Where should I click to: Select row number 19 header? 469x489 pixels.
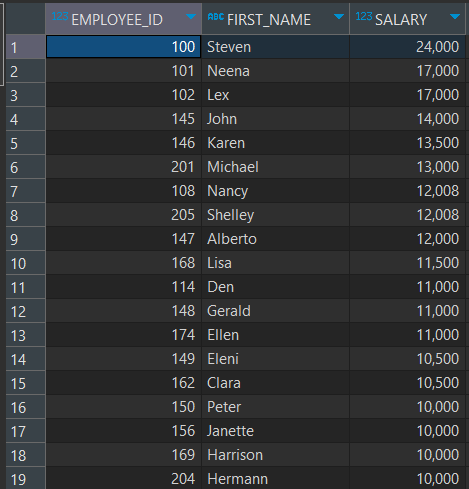[26, 478]
